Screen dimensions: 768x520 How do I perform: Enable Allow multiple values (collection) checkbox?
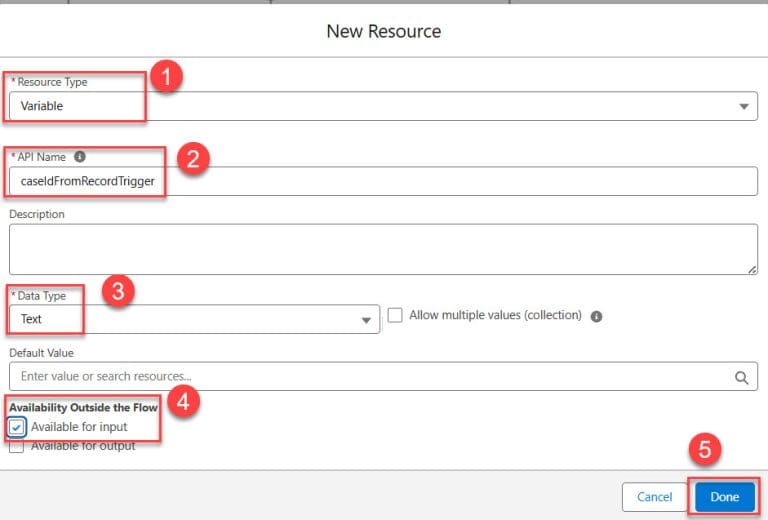395,315
